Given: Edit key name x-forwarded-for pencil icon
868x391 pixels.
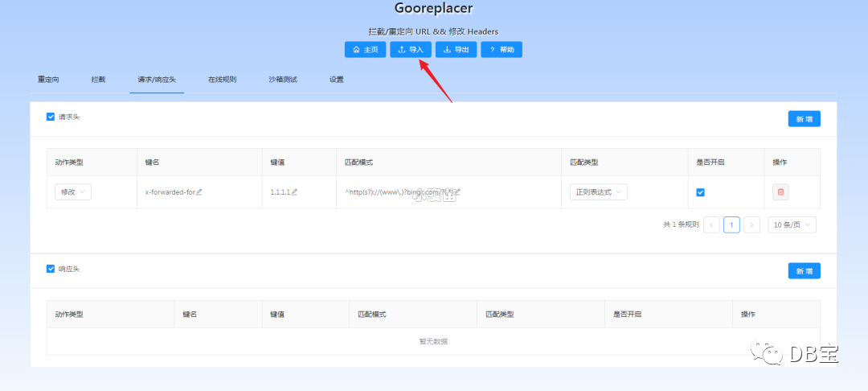Looking at the screenshot, I should coord(199,192).
